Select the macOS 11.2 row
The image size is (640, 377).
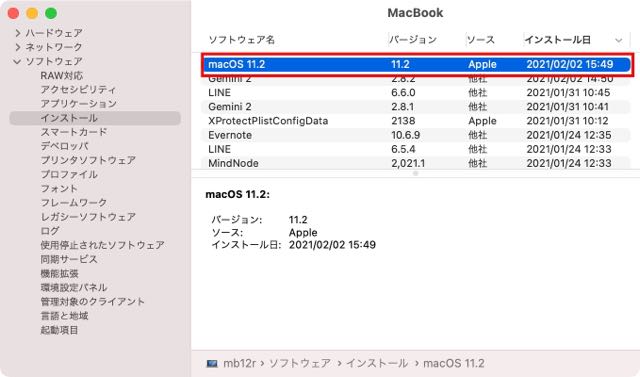[416, 64]
